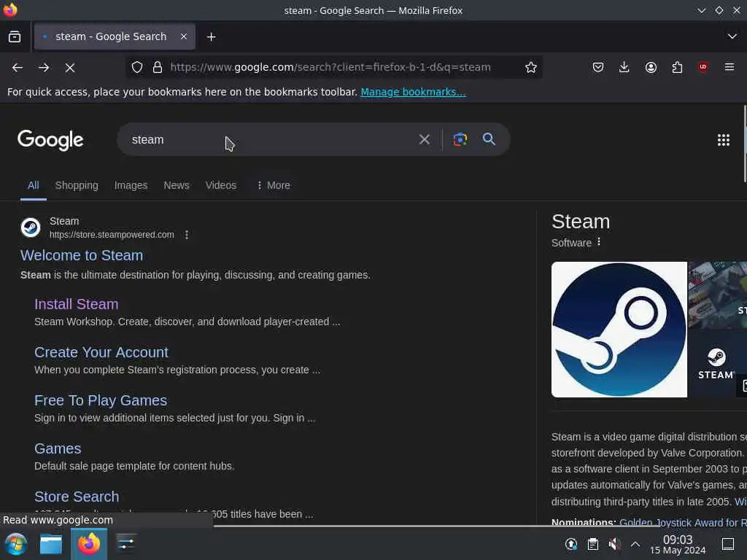Open the Steam result favicon
747x560 pixels.
(31, 227)
